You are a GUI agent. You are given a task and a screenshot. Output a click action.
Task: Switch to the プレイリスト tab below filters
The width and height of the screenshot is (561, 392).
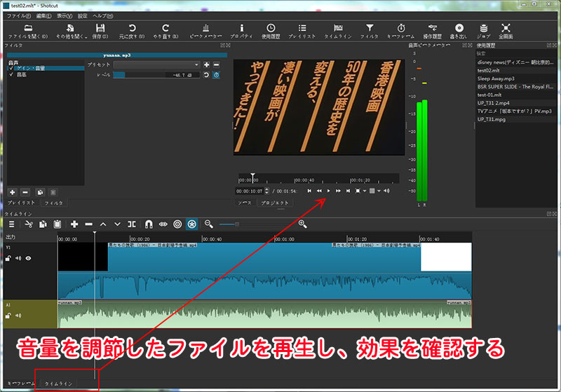(x=22, y=203)
